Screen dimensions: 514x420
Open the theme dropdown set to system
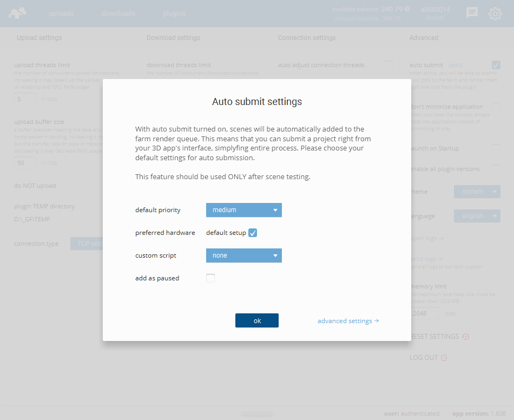tap(477, 192)
